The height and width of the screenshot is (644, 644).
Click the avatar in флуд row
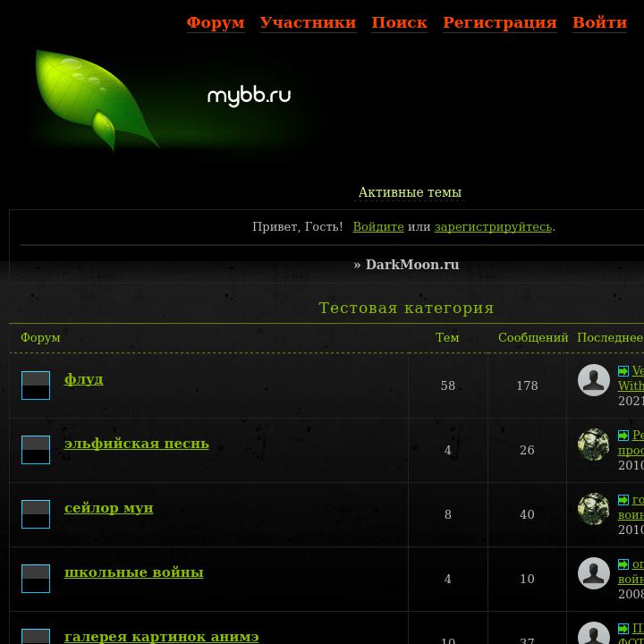tap(594, 380)
